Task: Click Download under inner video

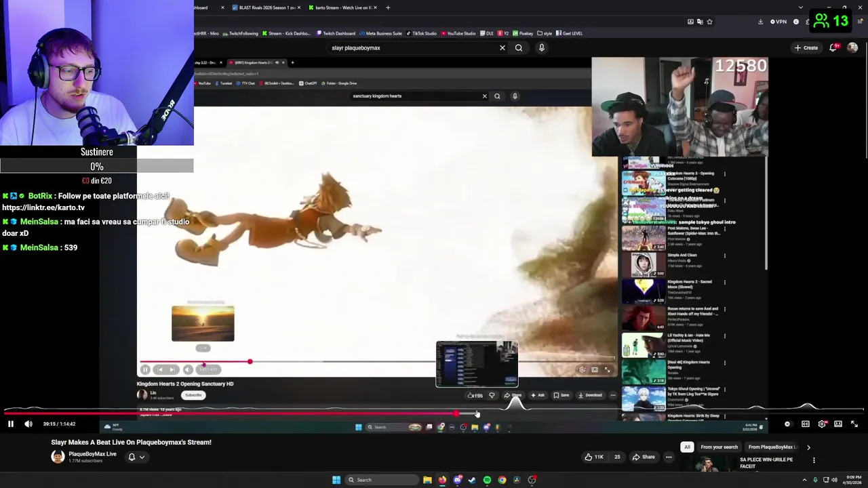Action: [590, 395]
